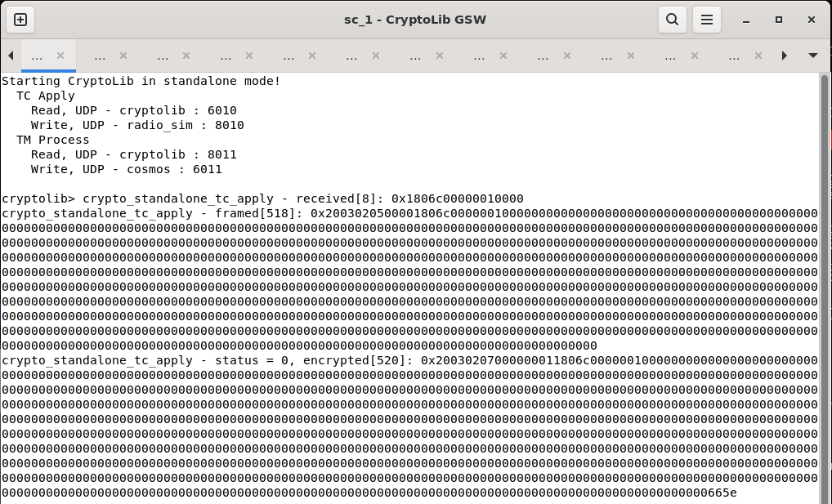The image size is (832, 504).
Task: Open a new terminal tab
Action: [20, 20]
